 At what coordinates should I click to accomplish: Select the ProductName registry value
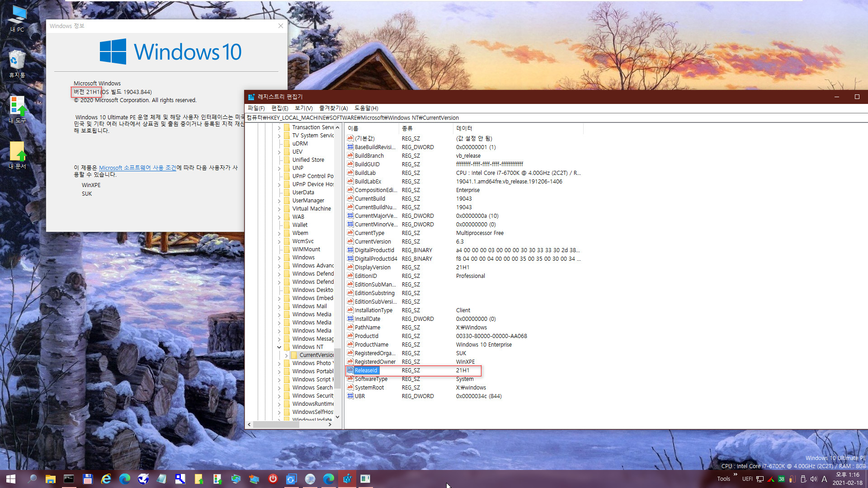(371, 345)
